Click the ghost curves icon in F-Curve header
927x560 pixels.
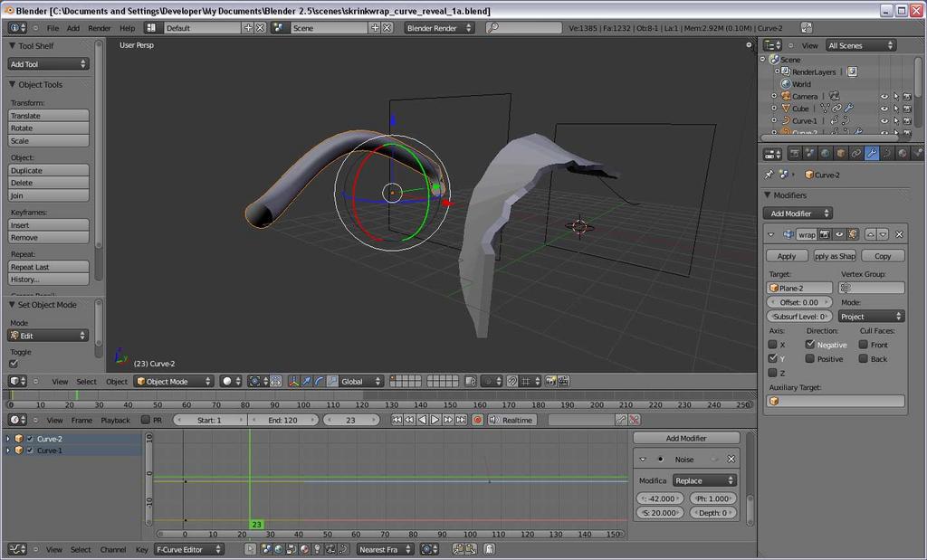(490, 549)
